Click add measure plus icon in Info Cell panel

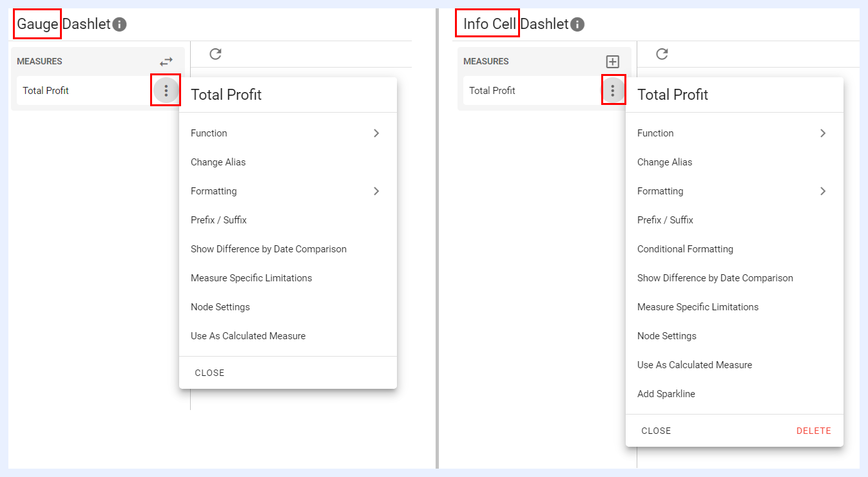pos(612,62)
